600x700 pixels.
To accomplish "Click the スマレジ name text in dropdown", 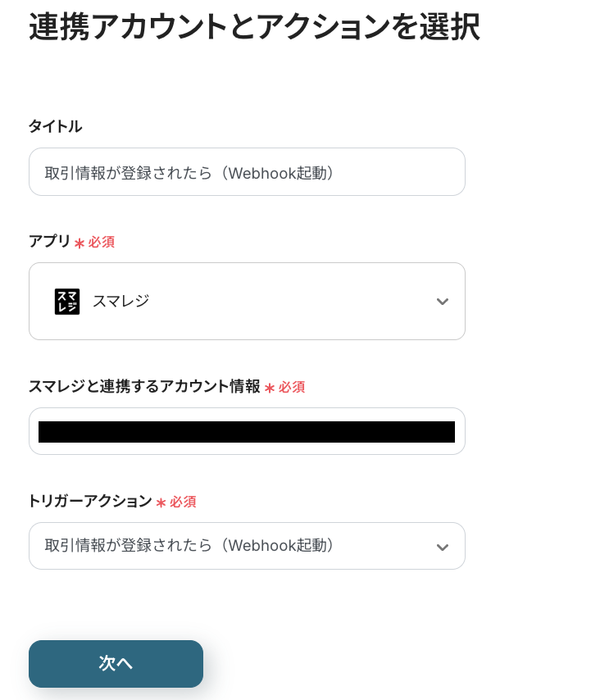I will point(120,301).
